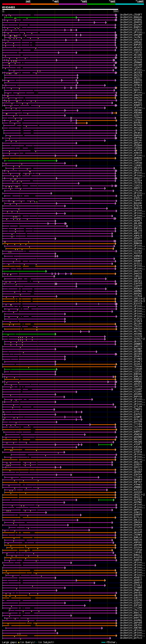The width and height of the screenshot is (146, 644).
Task: Open hit UniRef100_B8AG26
Action: (x=131, y=17)
